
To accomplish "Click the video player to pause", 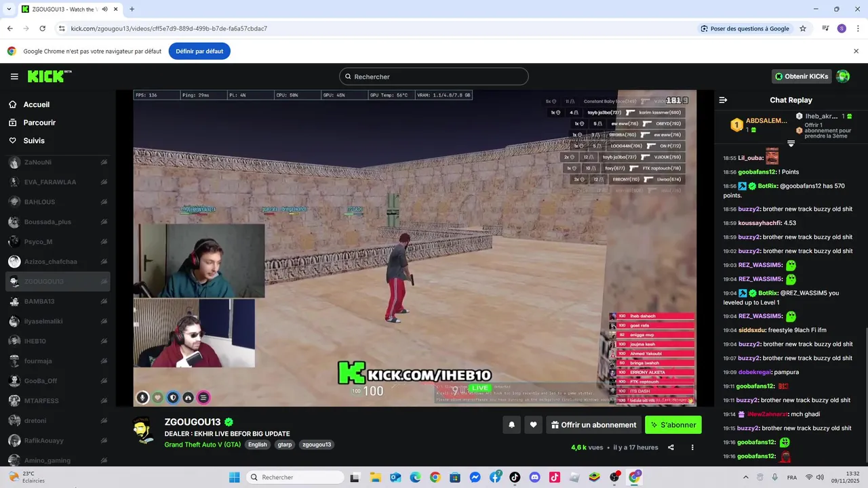I will click(x=415, y=248).
